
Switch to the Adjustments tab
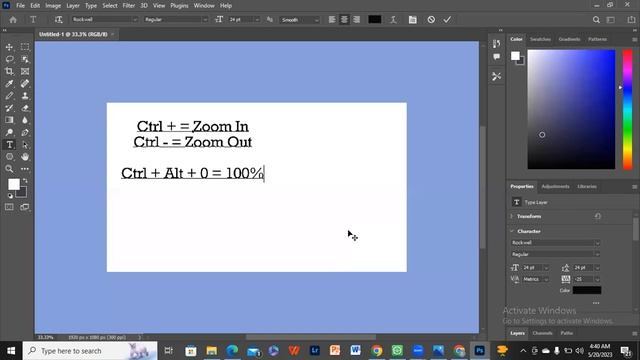point(555,187)
